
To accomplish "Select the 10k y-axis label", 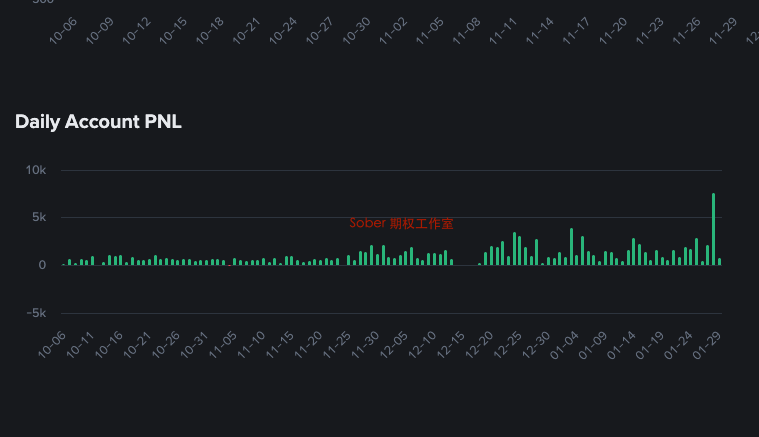I will click(x=36, y=170).
